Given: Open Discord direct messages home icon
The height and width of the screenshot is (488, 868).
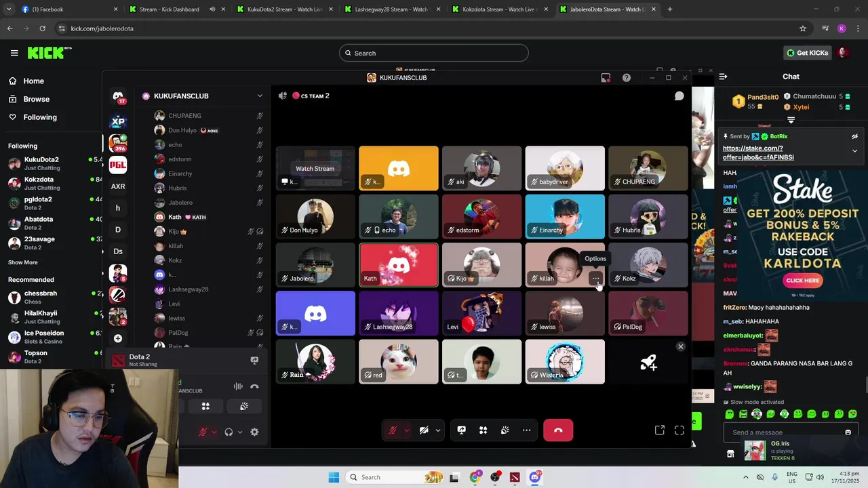Looking at the screenshot, I should (118, 96).
